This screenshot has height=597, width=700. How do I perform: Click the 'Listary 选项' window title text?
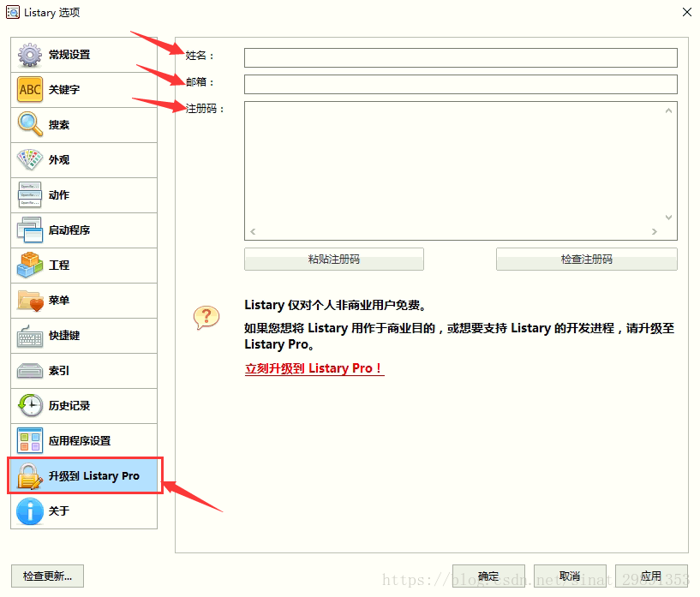point(51,13)
